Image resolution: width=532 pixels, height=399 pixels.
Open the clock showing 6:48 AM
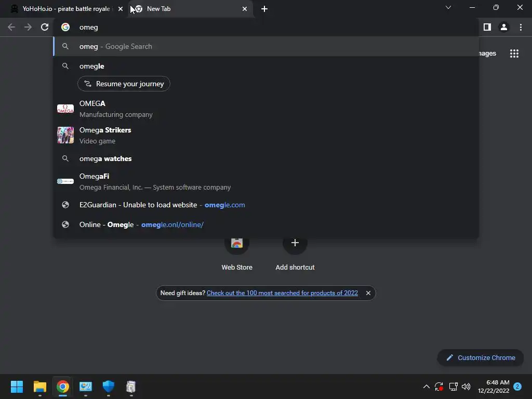[x=494, y=387]
